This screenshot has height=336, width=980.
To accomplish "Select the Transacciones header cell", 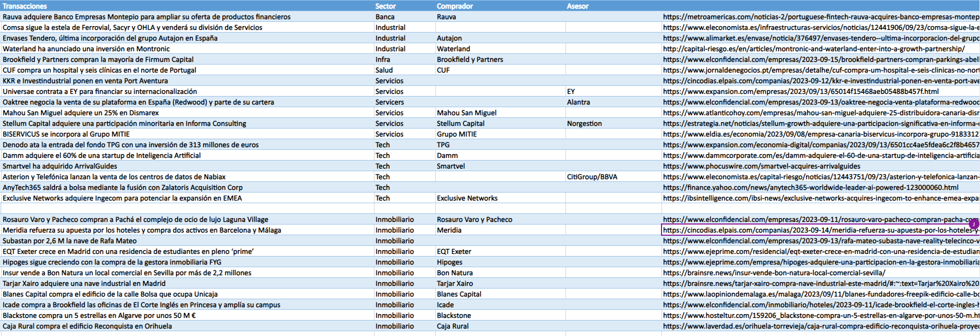I will coord(187,6).
